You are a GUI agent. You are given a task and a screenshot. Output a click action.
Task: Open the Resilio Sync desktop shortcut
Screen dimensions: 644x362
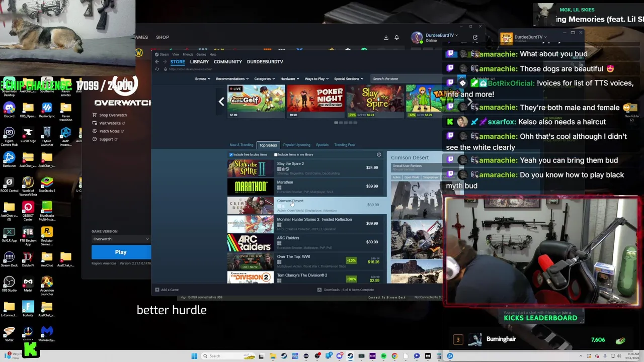(x=47, y=110)
